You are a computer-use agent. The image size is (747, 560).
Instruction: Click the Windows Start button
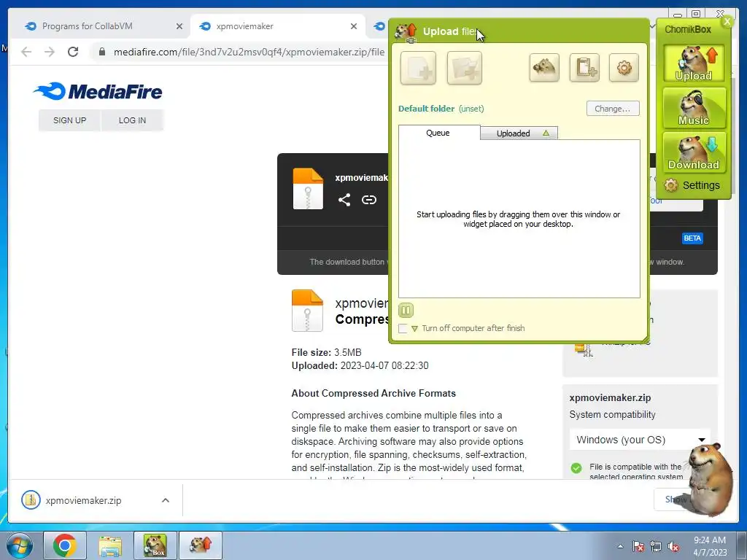point(20,545)
